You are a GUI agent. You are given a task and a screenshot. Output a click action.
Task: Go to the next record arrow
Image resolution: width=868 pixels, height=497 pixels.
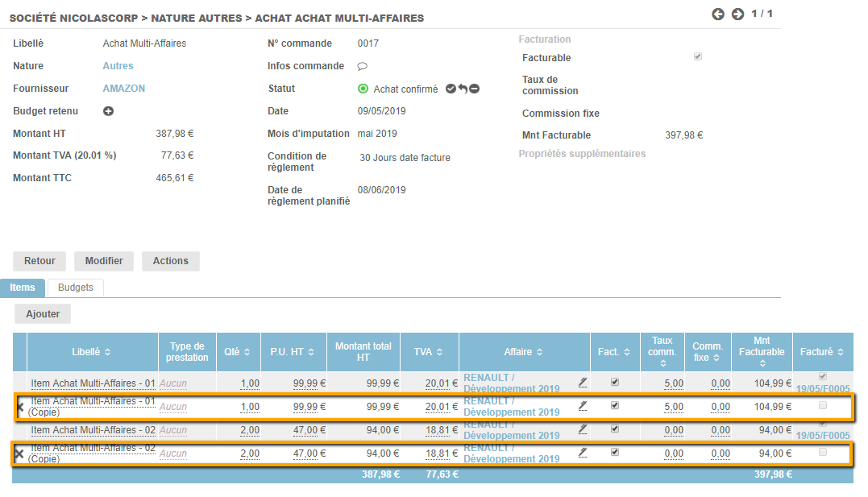click(x=737, y=14)
